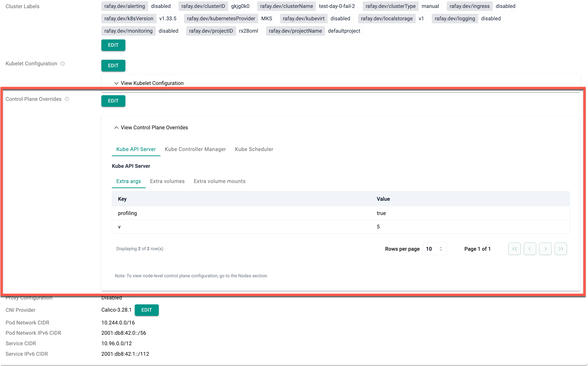Viewport: 588px width, 366px height.
Task: Click EDIT for Control Plane Overrides
Action: point(113,101)
